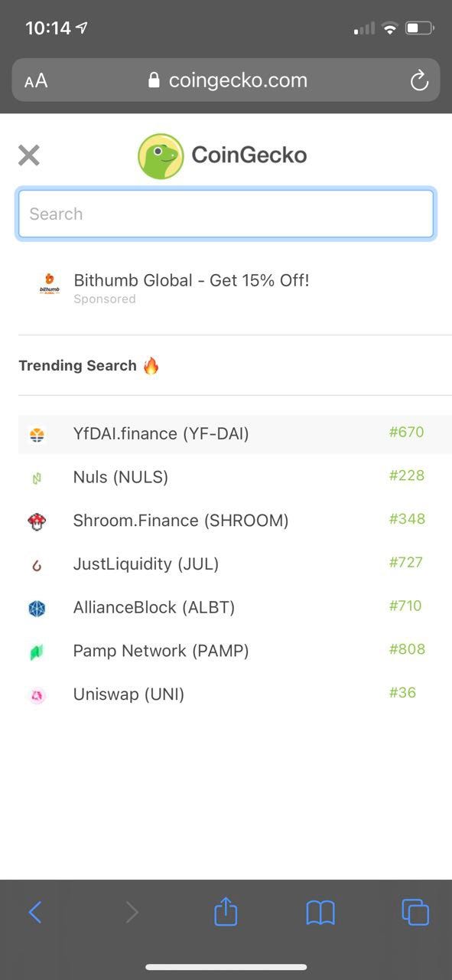Tap the Uniswap unicorn icon
This screenshot has height=980, width=452.
click(x=37, y=695)
